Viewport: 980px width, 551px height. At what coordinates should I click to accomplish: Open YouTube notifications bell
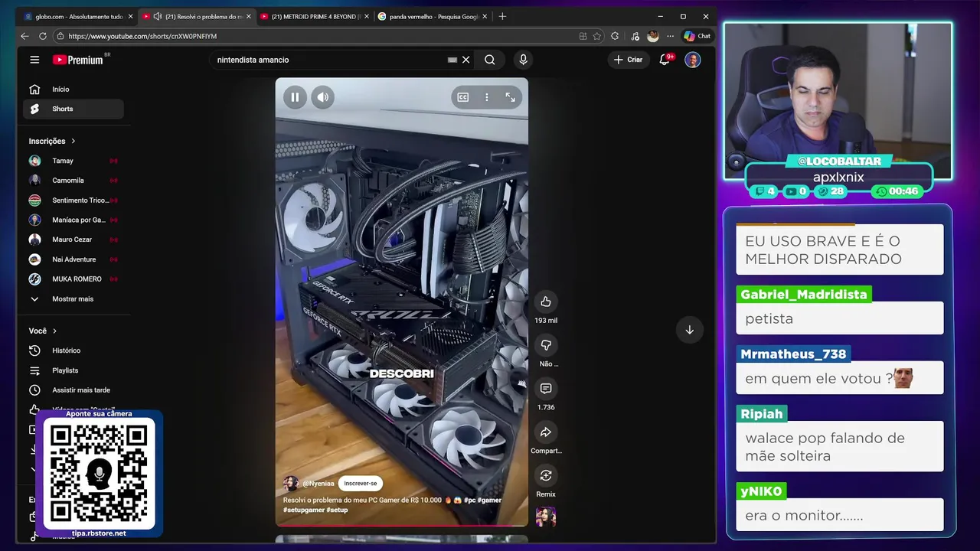point(665,60)
